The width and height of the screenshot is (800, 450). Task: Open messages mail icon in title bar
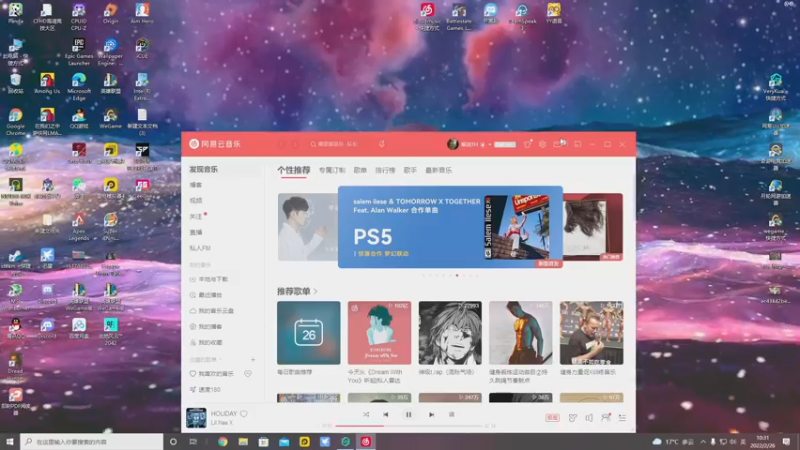tap(558, 144)
